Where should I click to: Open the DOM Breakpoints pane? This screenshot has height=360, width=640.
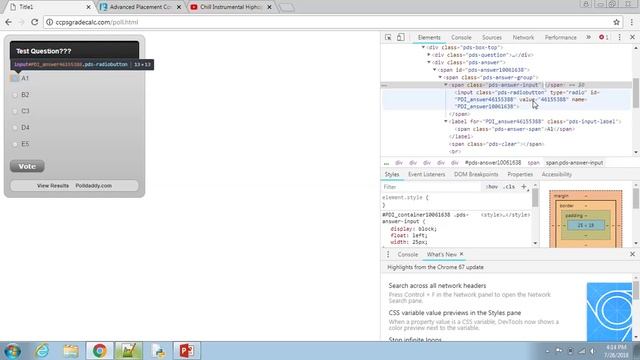coord(476,174)
